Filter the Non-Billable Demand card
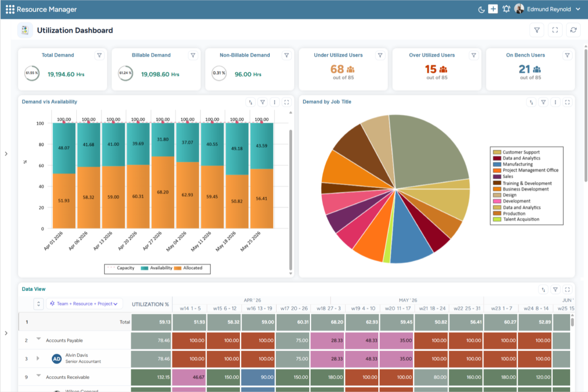Viewport: 588px width, 392px height. pos(286,55)
